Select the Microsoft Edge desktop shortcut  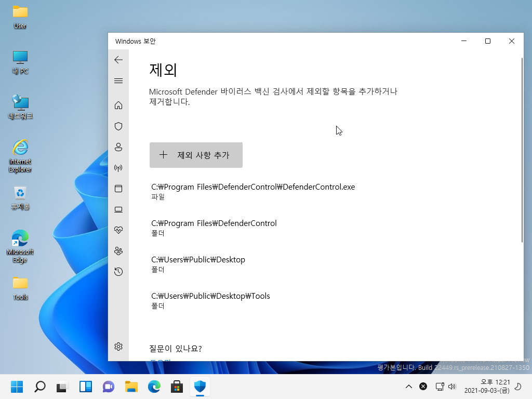(x=20, y=247)
